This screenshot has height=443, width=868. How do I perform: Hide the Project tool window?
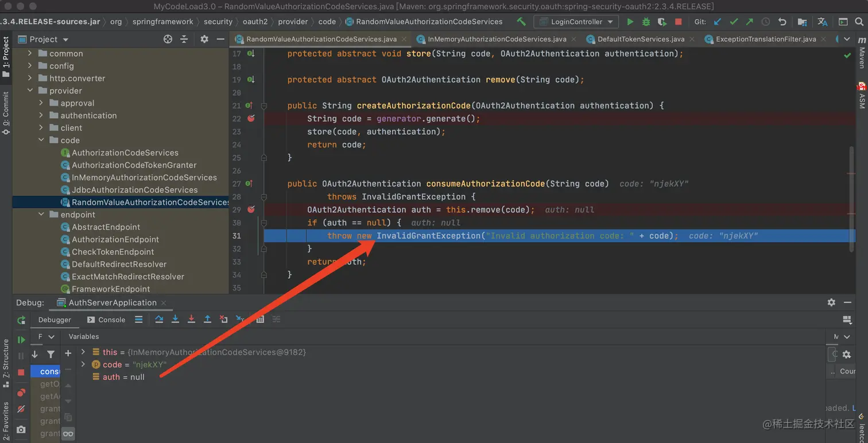pyautogui.click(x=220, y=39)
